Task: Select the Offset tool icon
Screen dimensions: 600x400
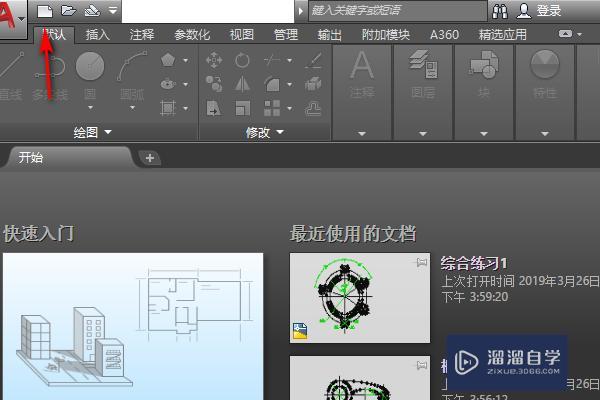Action: click(x=313, y=109)
